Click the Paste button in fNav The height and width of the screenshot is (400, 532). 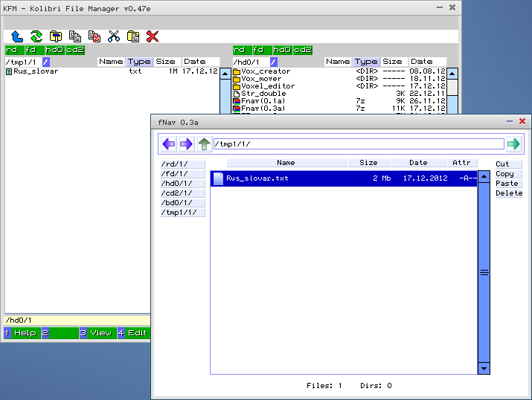click(508, 184)
